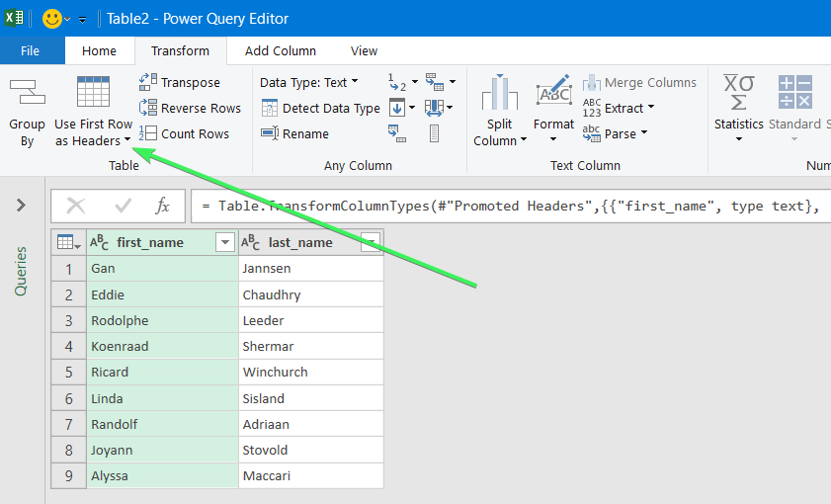Click the Merge Columns button
Screen dimensions: 831x504
(x=639, y=83)
